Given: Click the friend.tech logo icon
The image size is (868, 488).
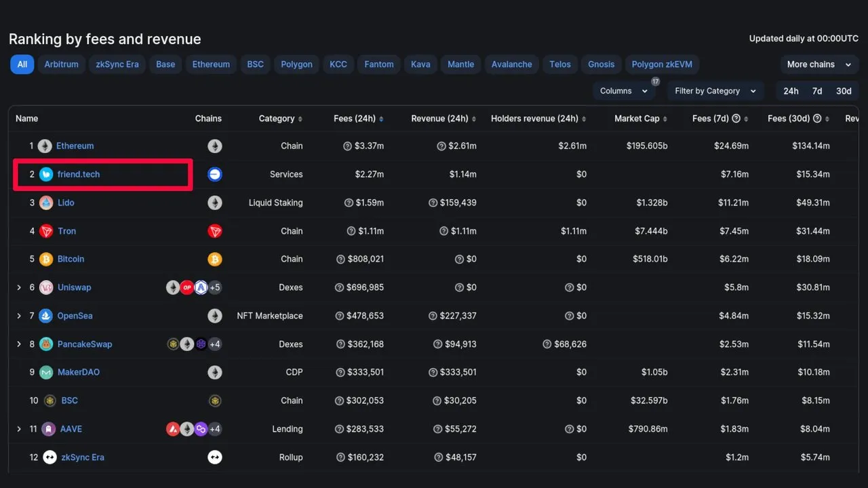Looking at the screenshot, I should point(46,174).
